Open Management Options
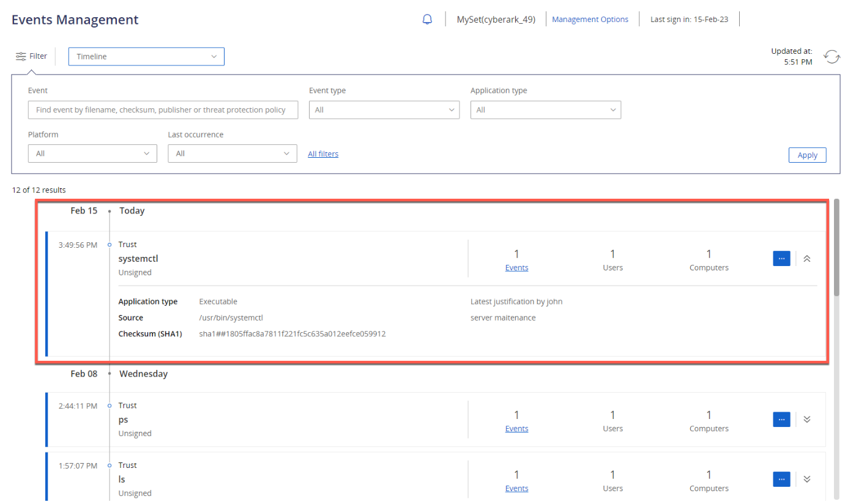Viewport: 856px width, 504px height. tap(590, 19)
